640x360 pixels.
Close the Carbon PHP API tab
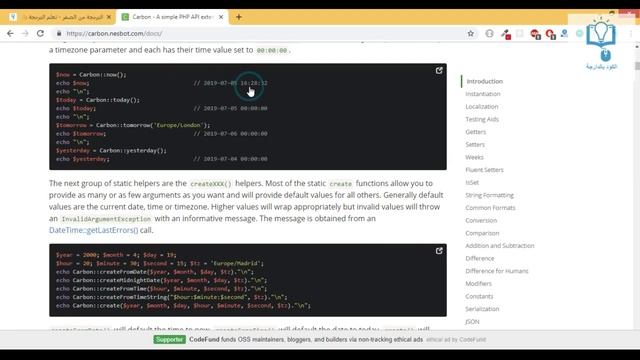[x=221, y=17]
